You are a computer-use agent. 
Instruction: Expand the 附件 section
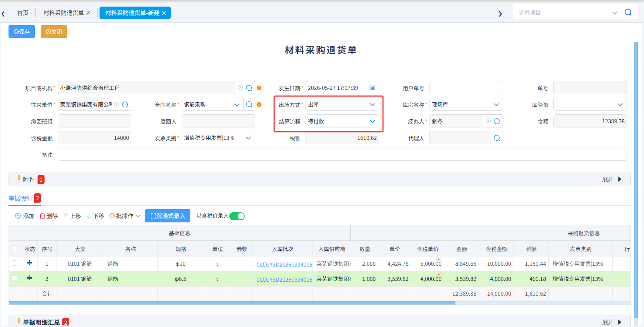(612, 179)
